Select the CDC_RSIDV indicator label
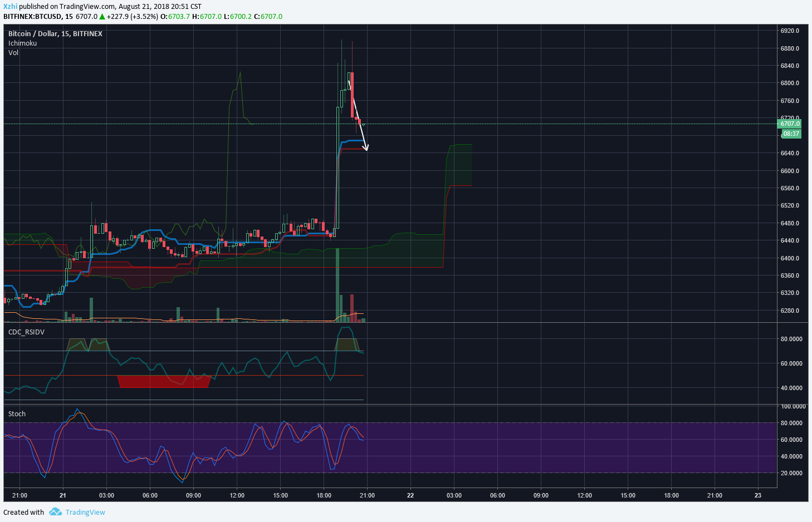Viewport: 812px width, 522px height. pos(26,332)
